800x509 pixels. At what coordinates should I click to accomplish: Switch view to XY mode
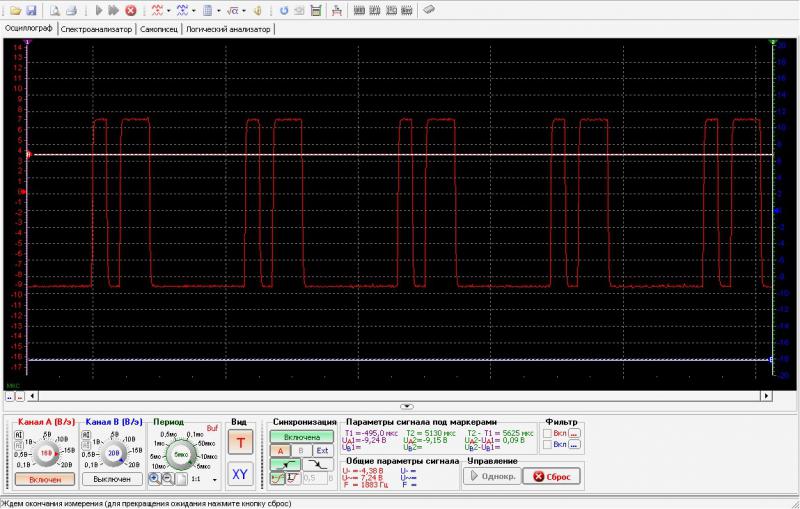[x=239, y=474]
